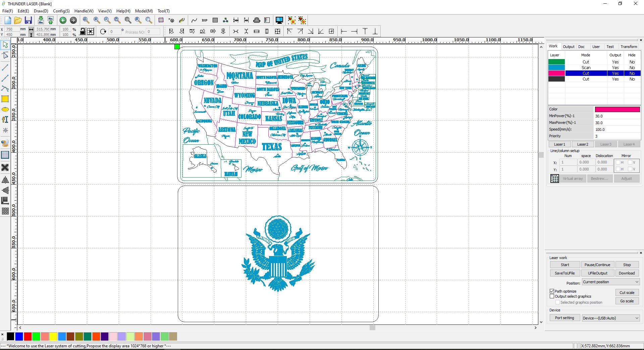Click the monitor preview icon
The image size is (644, 350).
pos(279,20)
